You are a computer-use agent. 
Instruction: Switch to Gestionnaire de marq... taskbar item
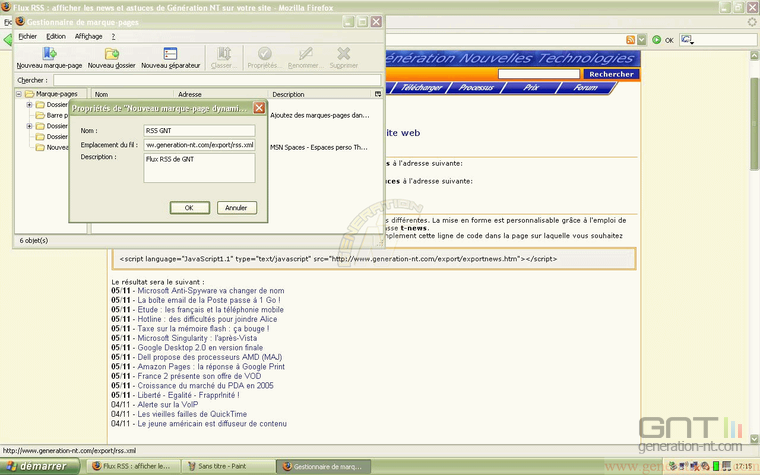point(324,466)
